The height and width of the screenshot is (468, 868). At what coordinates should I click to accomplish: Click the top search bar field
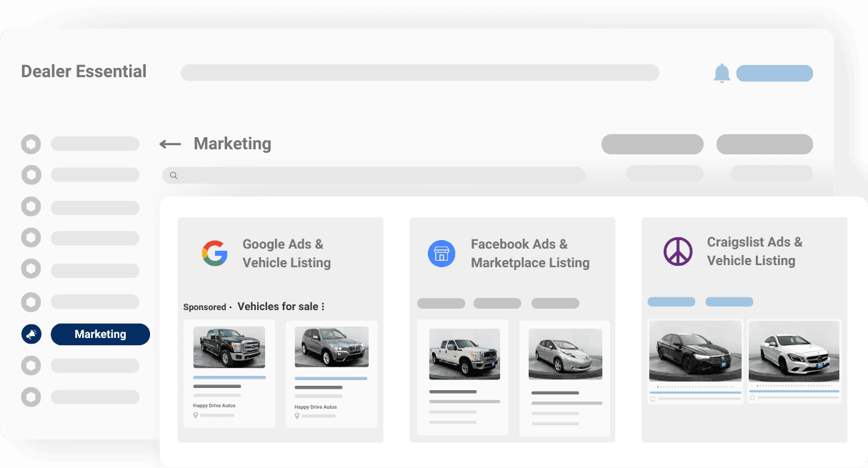[x=419, y=73]
